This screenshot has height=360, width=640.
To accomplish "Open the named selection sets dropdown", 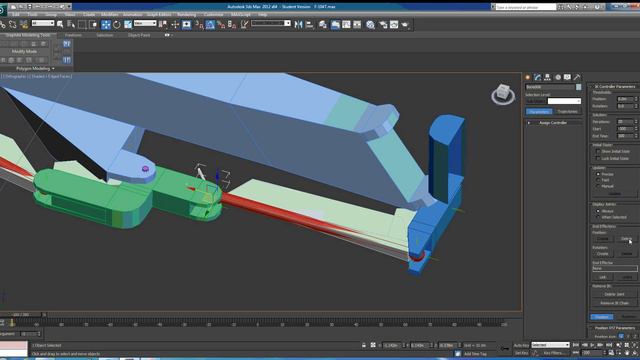I will click(271, 23).
